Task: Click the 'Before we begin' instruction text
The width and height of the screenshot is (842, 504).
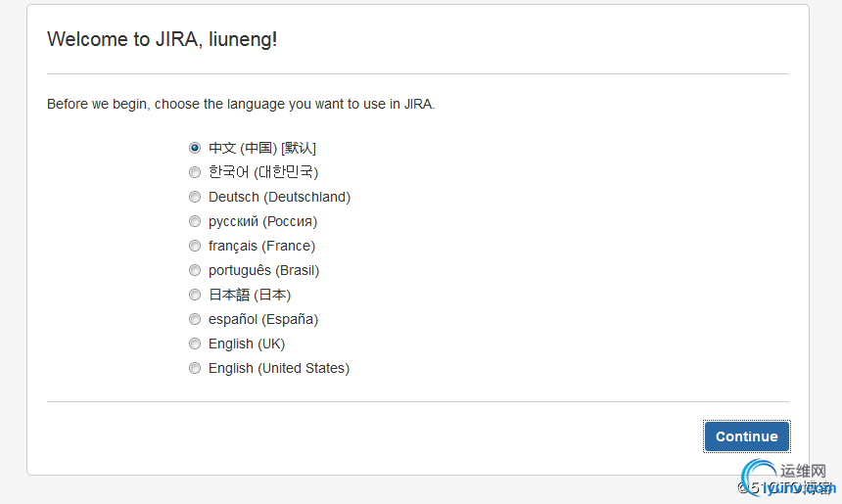Action: click(x=241, y=104)
